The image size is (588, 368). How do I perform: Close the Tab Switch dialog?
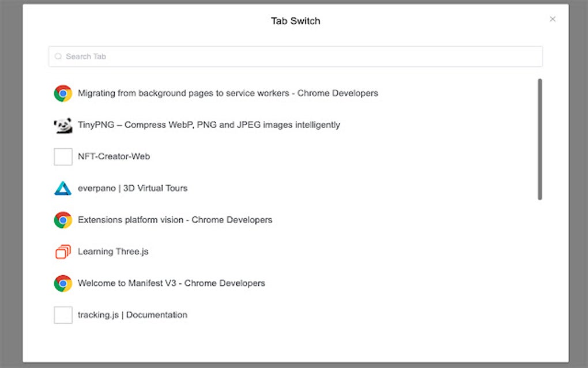click(x=552, y=20)
